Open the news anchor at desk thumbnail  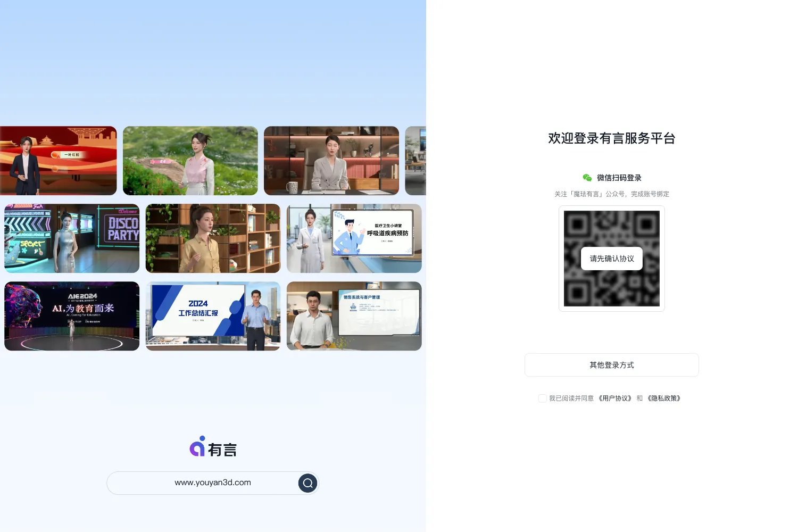(331, 161)
